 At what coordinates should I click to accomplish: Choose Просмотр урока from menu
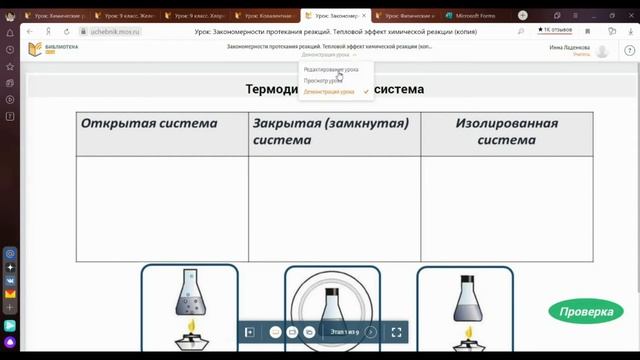[x=323, y=81]
